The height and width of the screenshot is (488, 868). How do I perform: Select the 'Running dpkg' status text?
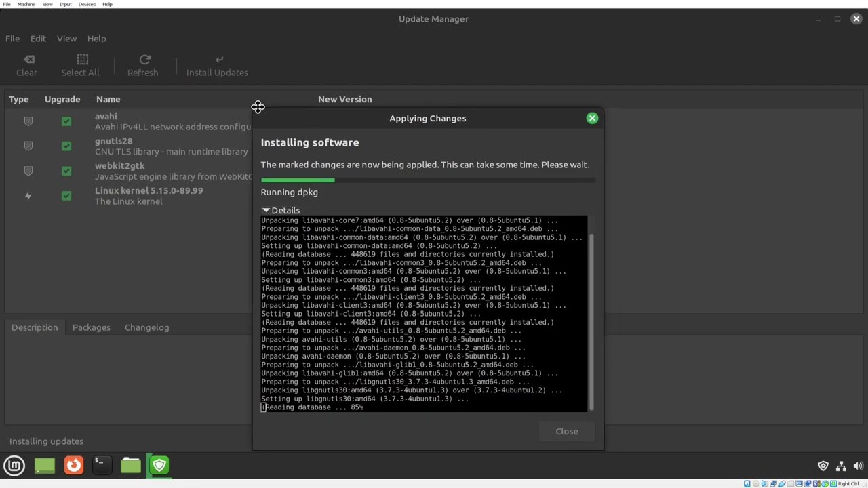pyautogui.click(x=290, y=192)
